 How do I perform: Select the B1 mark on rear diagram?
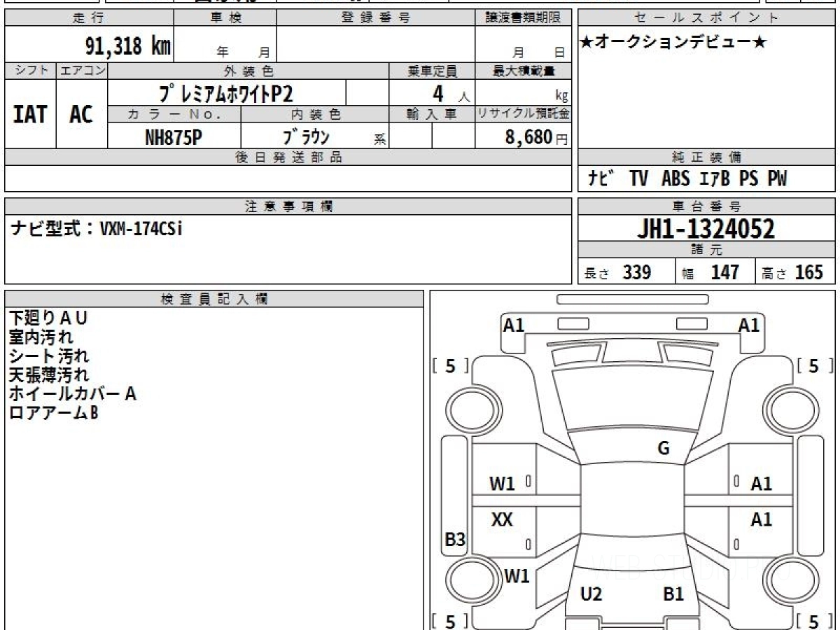tap(673, 594)
